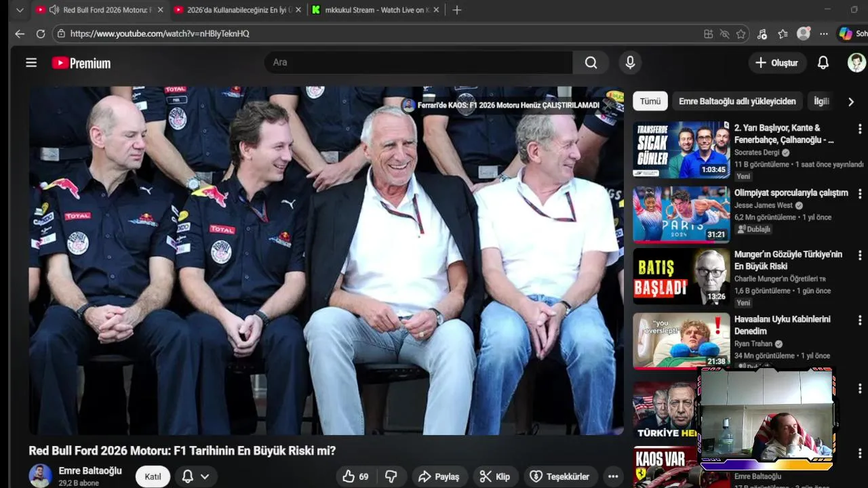Switch to the Red Bull Ford 2026 tab
This screenshot has height=488, width=868.
click(x=101, y=9)
